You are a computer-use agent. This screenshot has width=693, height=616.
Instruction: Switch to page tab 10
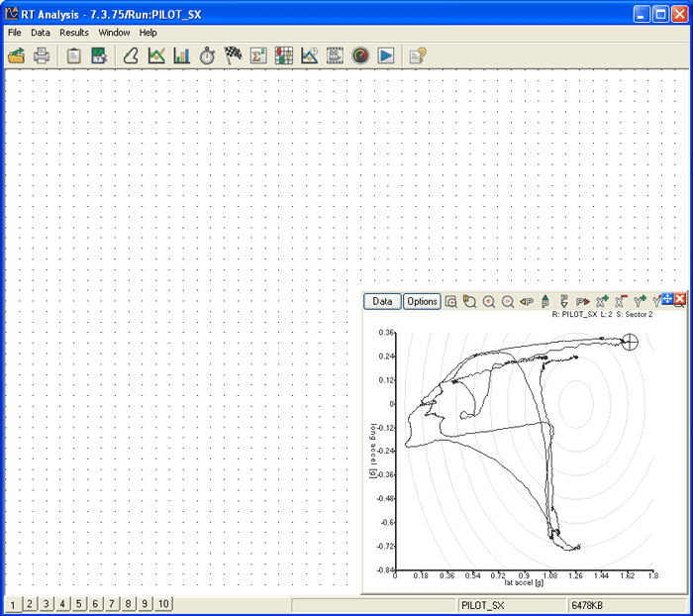coord(163,603)
